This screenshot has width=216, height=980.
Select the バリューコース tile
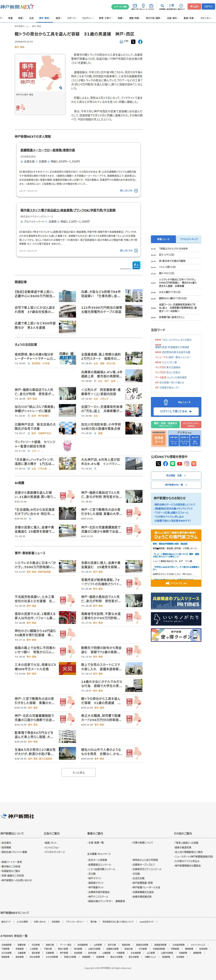pos(174,441)
